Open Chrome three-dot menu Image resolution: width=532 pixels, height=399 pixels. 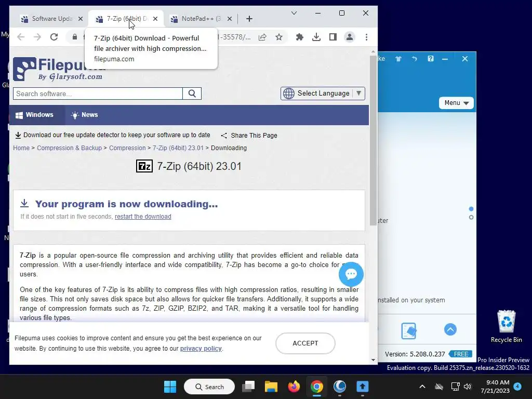point(366,37)
